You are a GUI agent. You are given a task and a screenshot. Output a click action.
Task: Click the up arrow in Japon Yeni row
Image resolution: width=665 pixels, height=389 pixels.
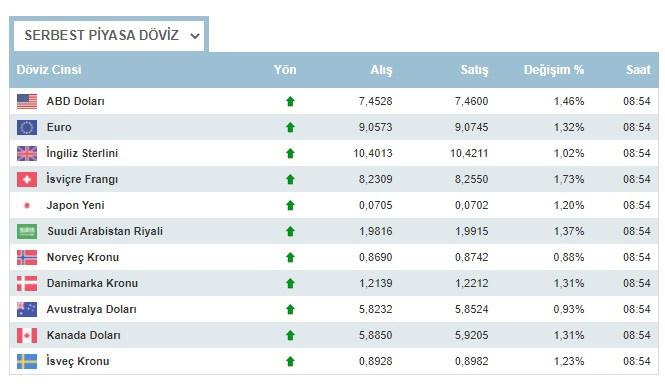pos(290,205)
